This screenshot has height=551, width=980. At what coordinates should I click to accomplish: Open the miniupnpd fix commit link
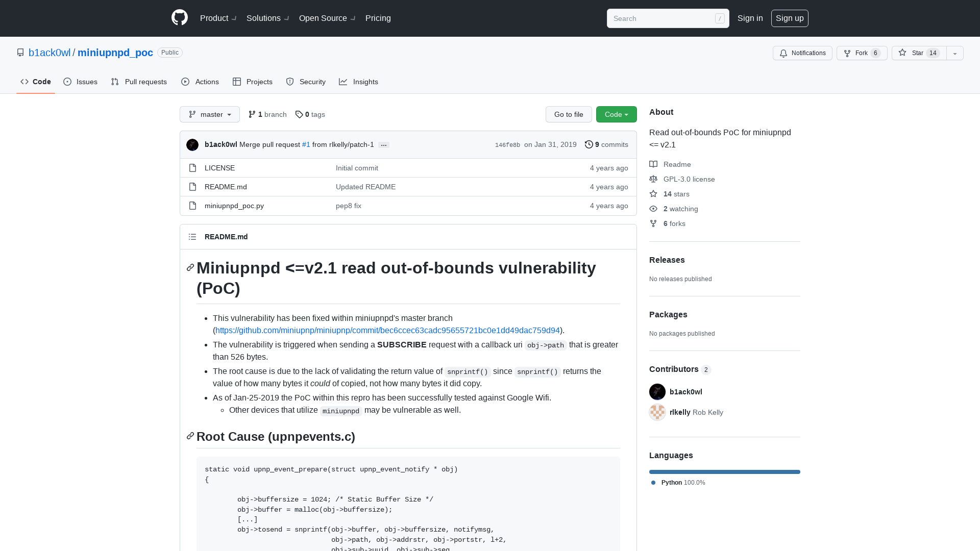point(387,330)
